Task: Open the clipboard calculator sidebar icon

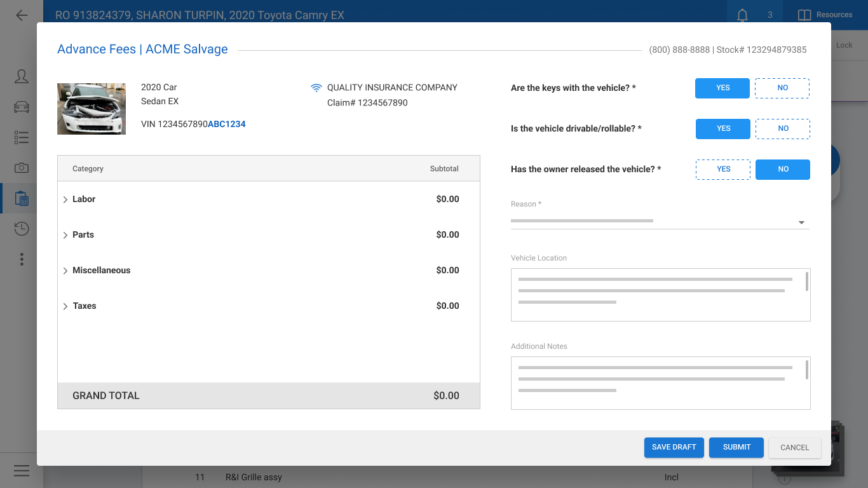Action: 22,198
